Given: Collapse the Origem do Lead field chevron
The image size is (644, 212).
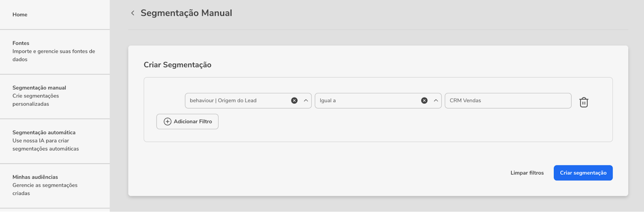Looking at the screenshot, I should click(x=306, y=101).
